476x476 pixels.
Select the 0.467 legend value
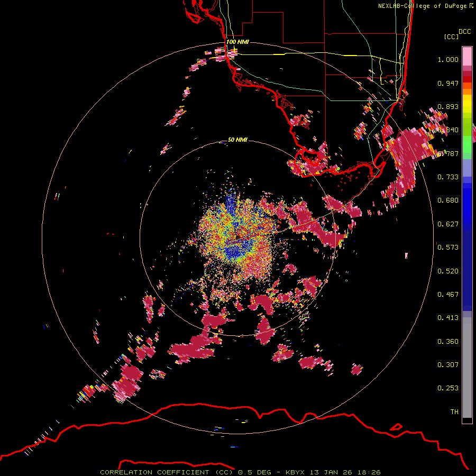coord(448,295)
